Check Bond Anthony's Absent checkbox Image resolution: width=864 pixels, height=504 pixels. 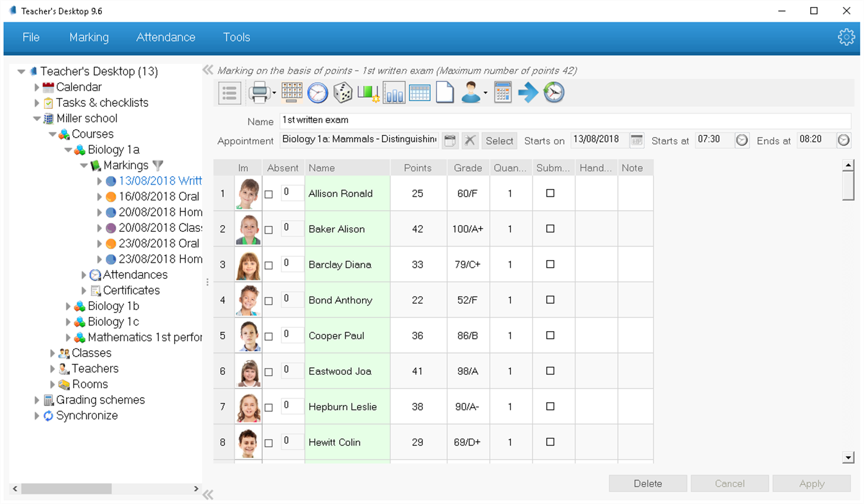[x=269, y=300]
